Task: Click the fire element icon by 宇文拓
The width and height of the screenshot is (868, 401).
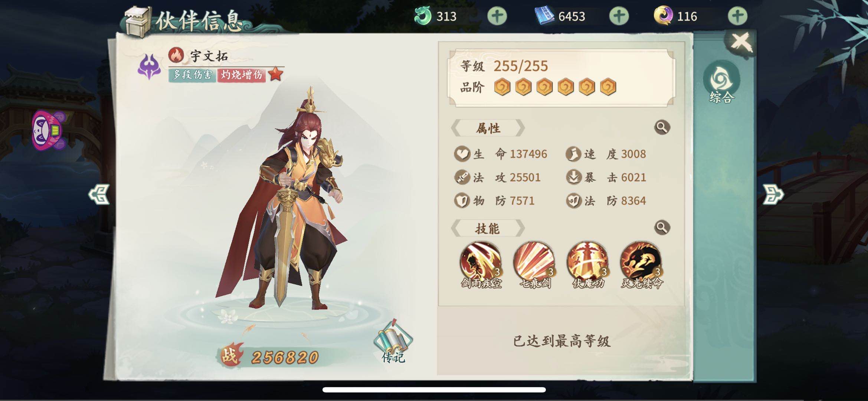Action: pos(176,56)
